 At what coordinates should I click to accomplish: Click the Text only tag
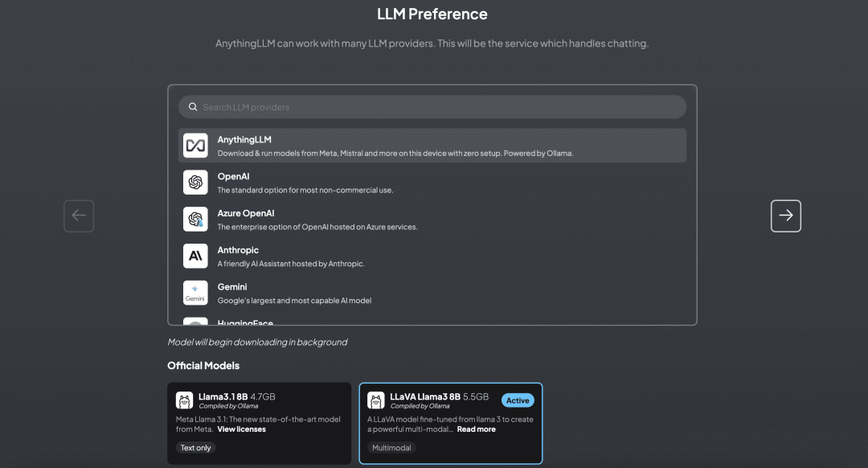coord(195,448)
